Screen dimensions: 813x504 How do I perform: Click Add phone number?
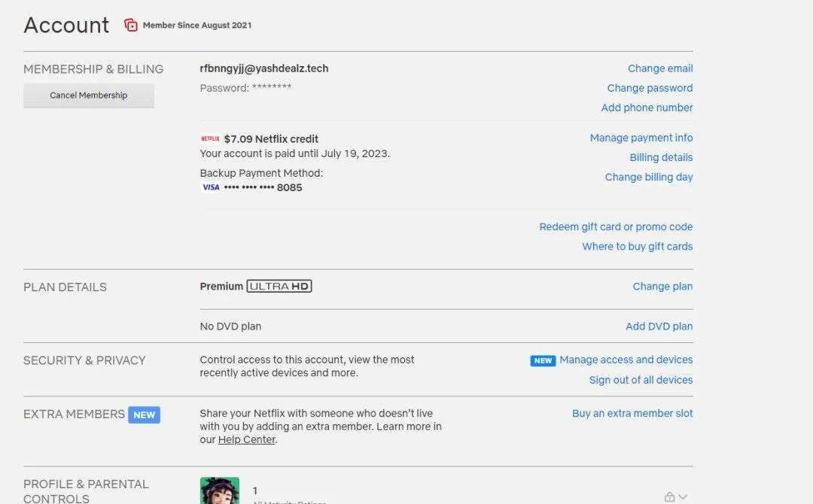647,108
